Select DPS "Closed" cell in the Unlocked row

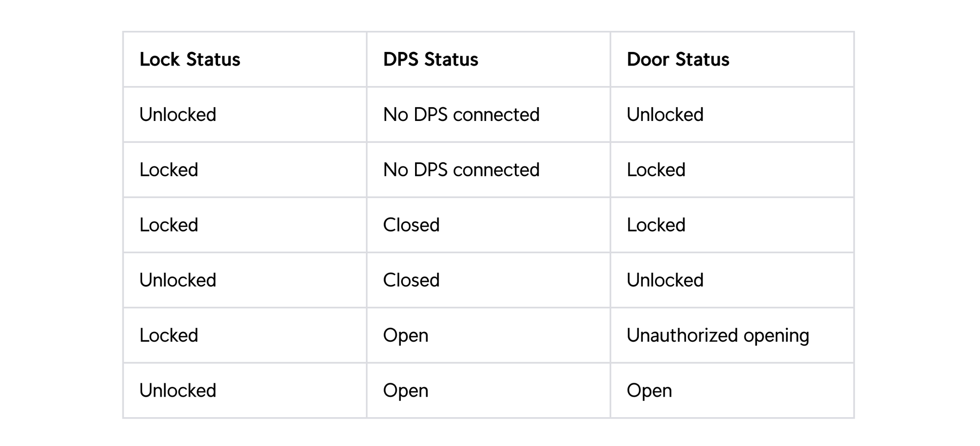coord(411,280)
